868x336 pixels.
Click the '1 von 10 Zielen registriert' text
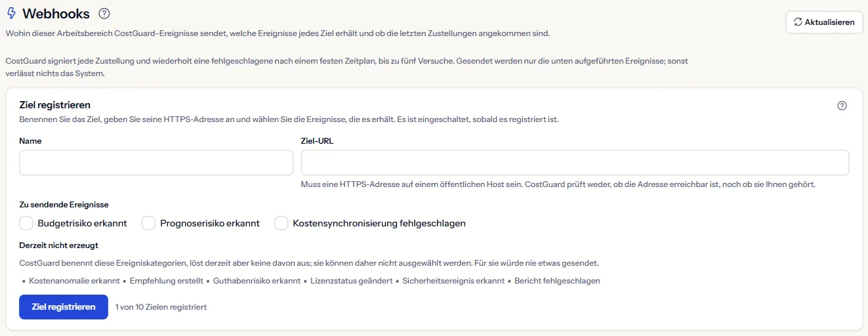[x=161, y=306]
